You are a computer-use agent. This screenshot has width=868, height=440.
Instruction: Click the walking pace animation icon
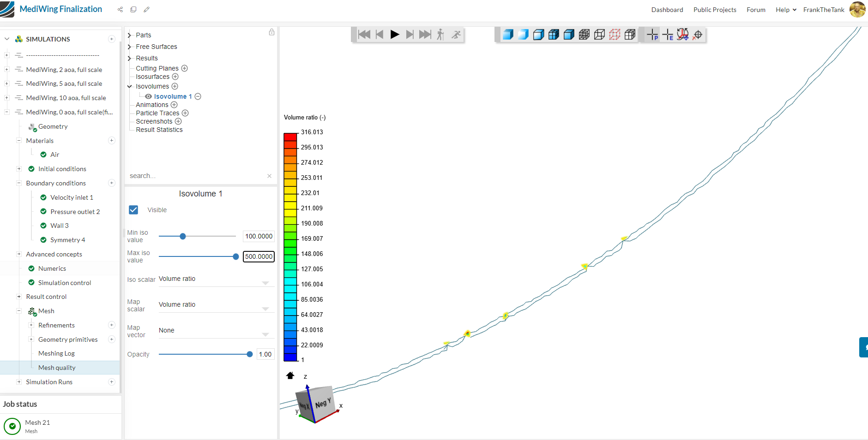click(x=441, y=34)
